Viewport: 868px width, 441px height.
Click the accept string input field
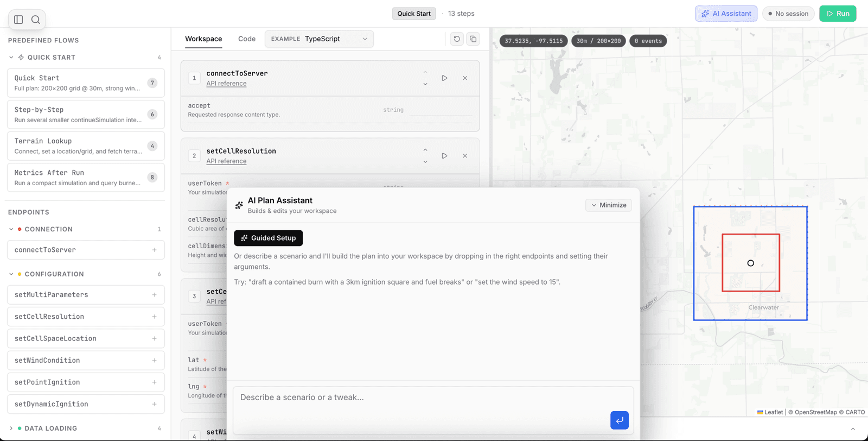pos(441,110)
